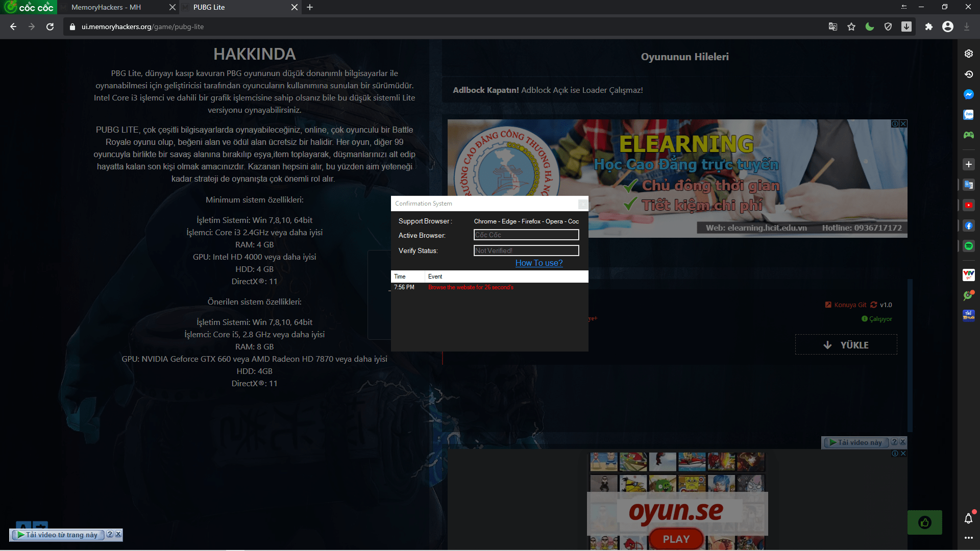This screenshot has width=980, height=551.
Task: Click Tải video này download button
Action: pos(856,442)
